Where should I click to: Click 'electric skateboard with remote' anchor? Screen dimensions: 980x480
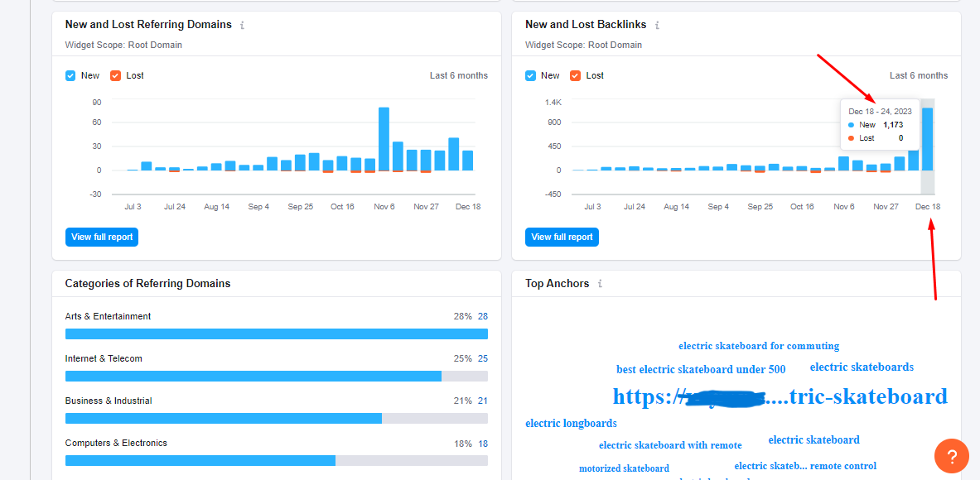(670, 445)
